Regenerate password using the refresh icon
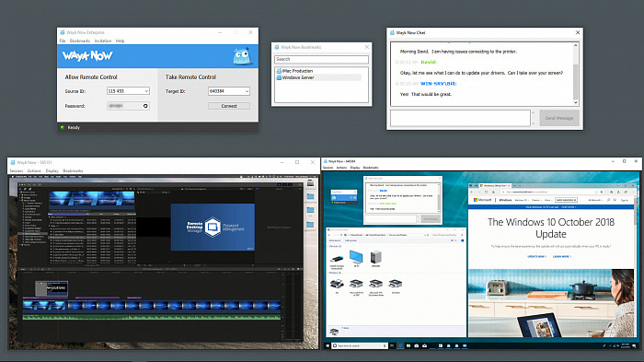The height and width of the screenshot is (362, 644). pyautogui.click(x=145, y=106)
